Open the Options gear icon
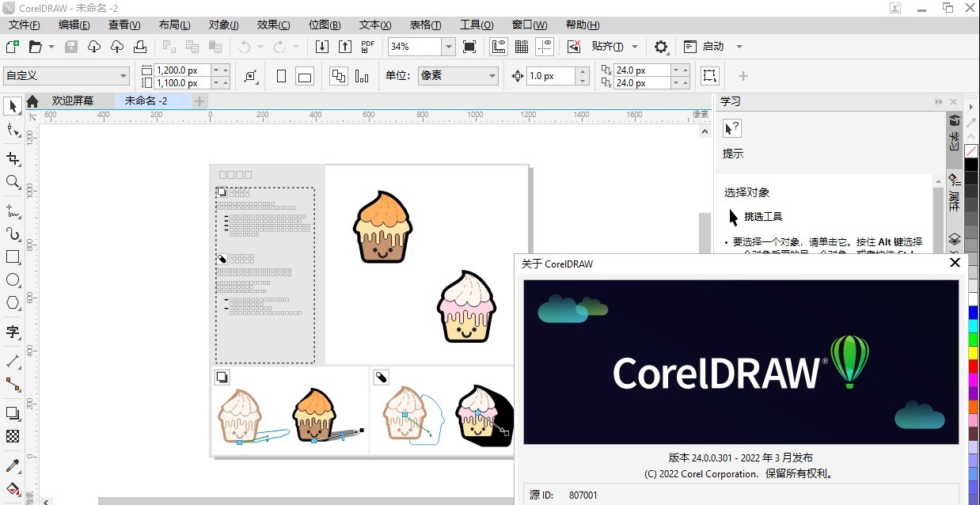The image size is (980, 505). tap(661, 47)
